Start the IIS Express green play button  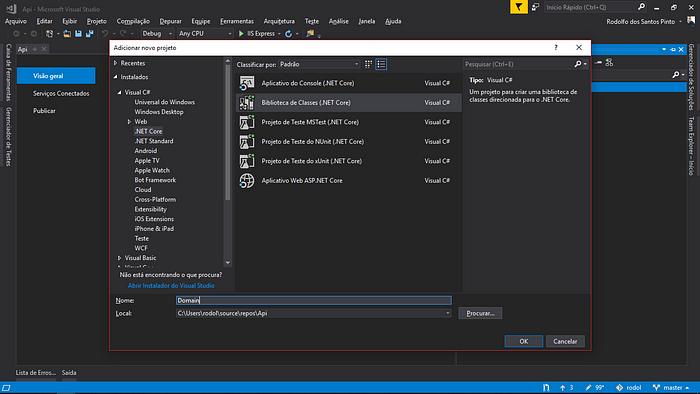point(241,33)
